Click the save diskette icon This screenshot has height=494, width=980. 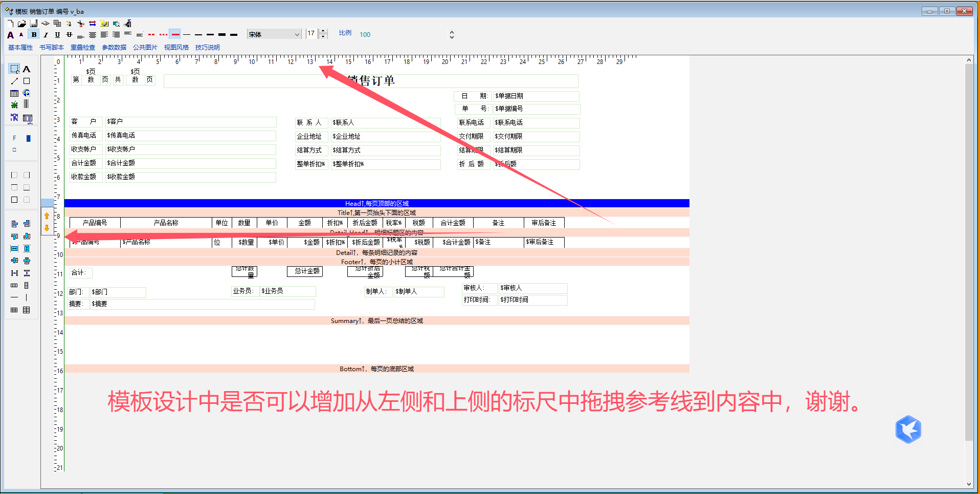coord(33,24)
